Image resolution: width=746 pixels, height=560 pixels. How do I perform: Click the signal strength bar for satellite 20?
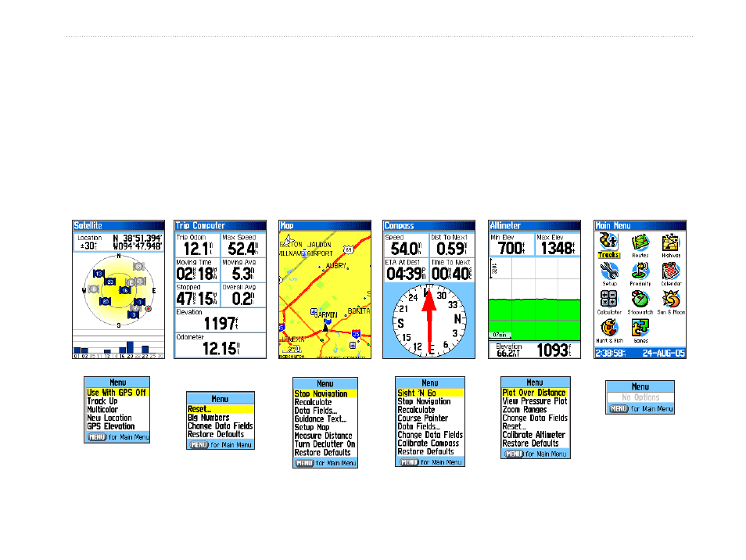[130, 346]
